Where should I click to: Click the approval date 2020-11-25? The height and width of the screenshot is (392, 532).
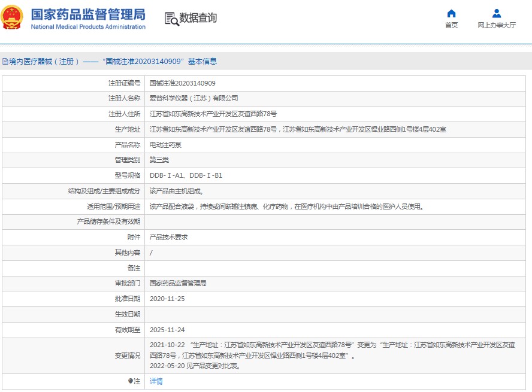tap(167, 299)
